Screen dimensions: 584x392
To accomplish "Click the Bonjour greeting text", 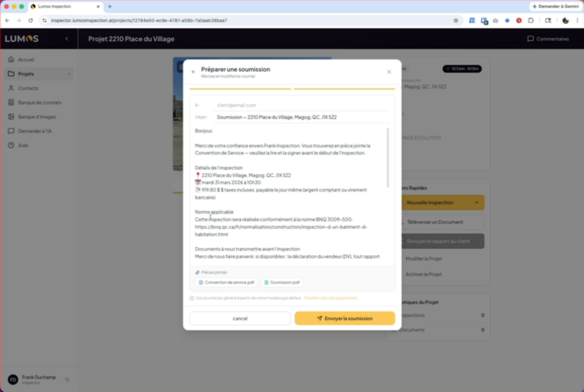I will click(204, 131).
